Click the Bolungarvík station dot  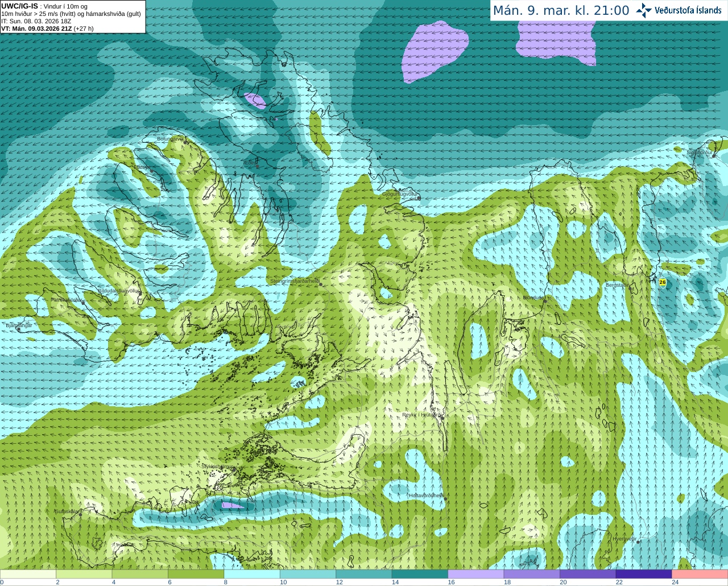point(185,142)
